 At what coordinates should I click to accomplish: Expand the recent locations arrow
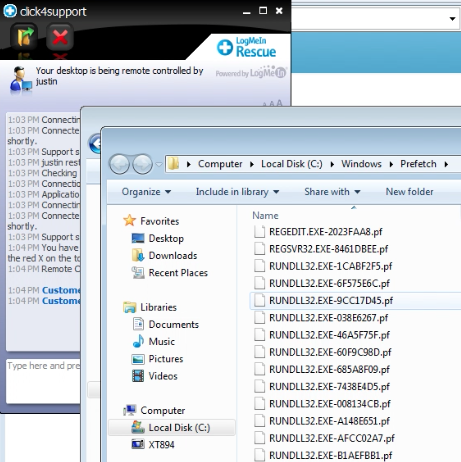[x=159, y=164]
